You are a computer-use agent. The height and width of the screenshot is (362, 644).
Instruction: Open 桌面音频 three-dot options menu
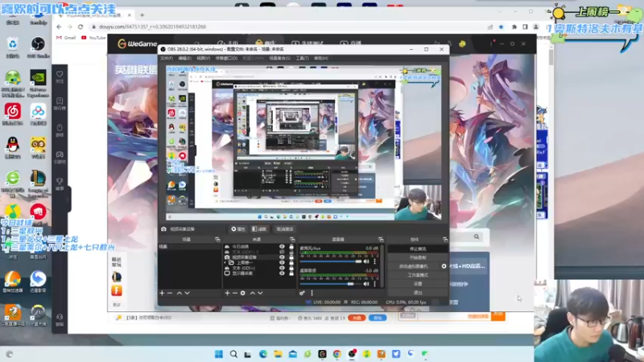[374, 284]
